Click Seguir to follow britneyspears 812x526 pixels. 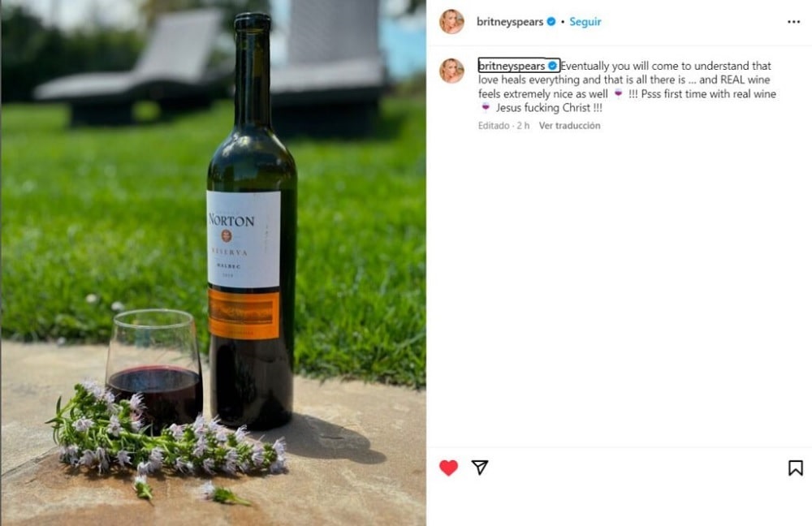[585, 22]
